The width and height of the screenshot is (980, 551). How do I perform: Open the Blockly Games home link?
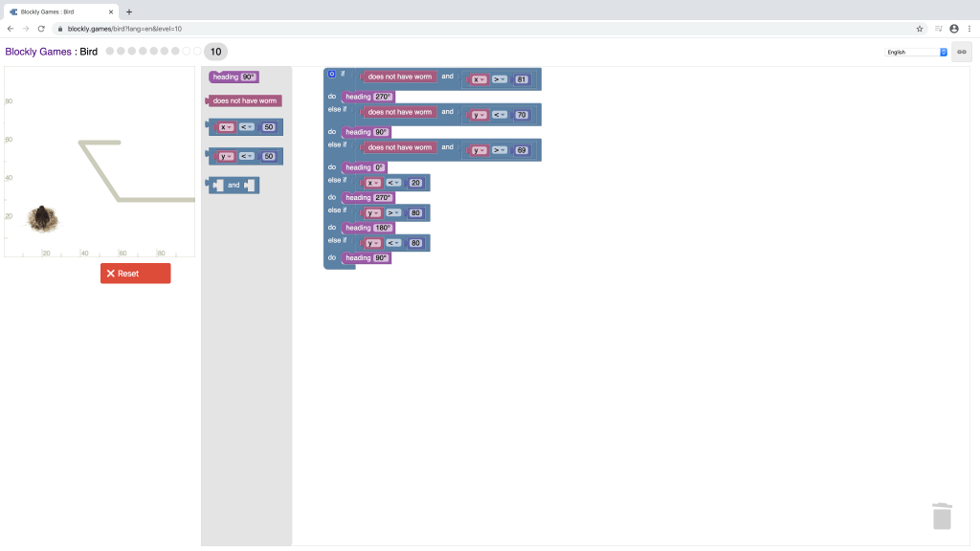coord(37,52)
